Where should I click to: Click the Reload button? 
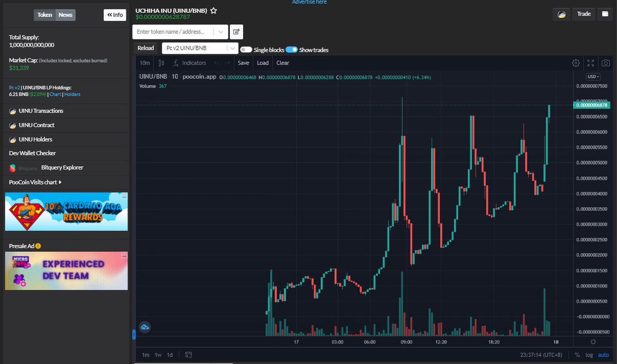pyautogui.click(x=146, y=48)
